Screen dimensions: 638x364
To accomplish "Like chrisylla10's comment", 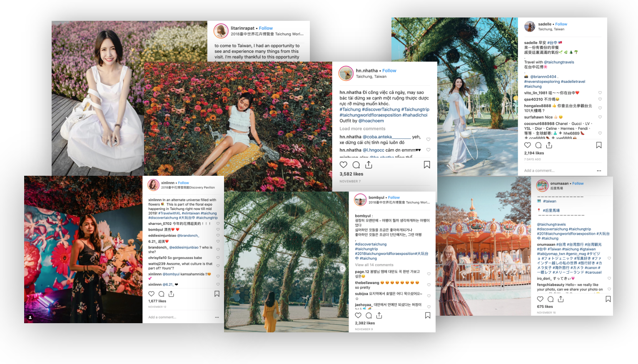I will tap(218, 258).
